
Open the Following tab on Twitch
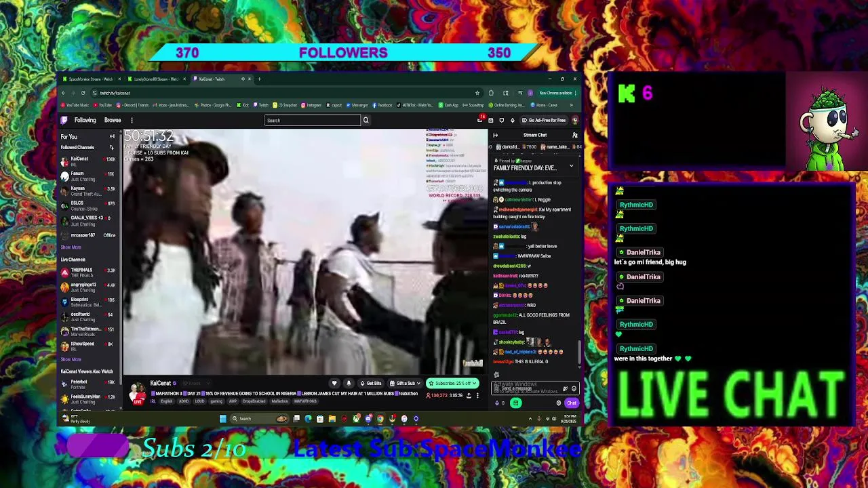85,120
